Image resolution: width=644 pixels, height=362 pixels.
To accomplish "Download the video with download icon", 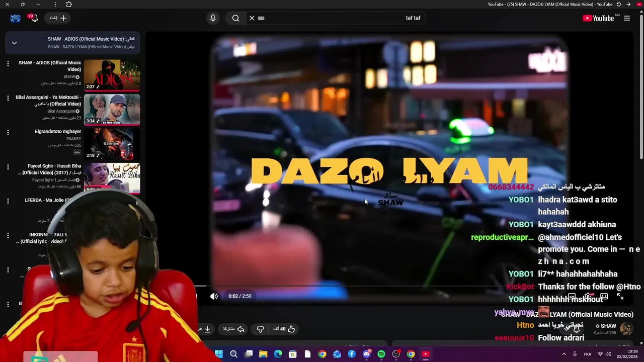I will tap(207, 329).
